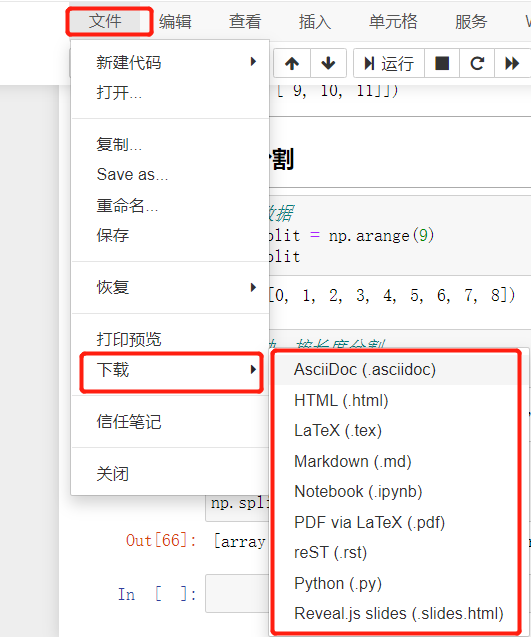The width and height of the screenshot is (531, 637).
Task: Download as LaTeX (.tex)
Action: 399,431
